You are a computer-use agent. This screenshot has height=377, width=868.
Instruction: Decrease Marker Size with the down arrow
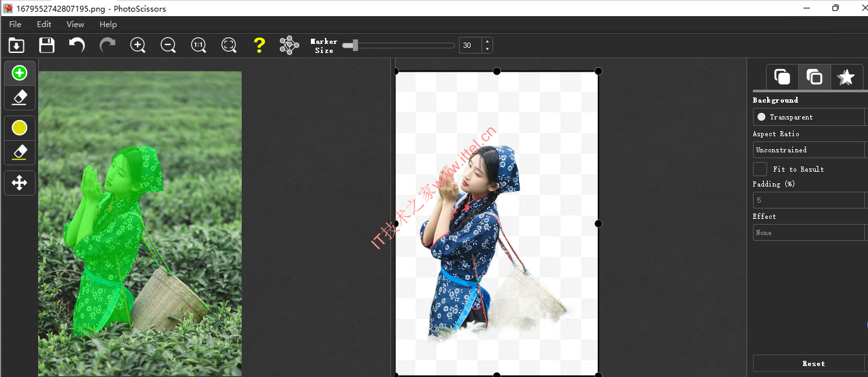point(487,49)
